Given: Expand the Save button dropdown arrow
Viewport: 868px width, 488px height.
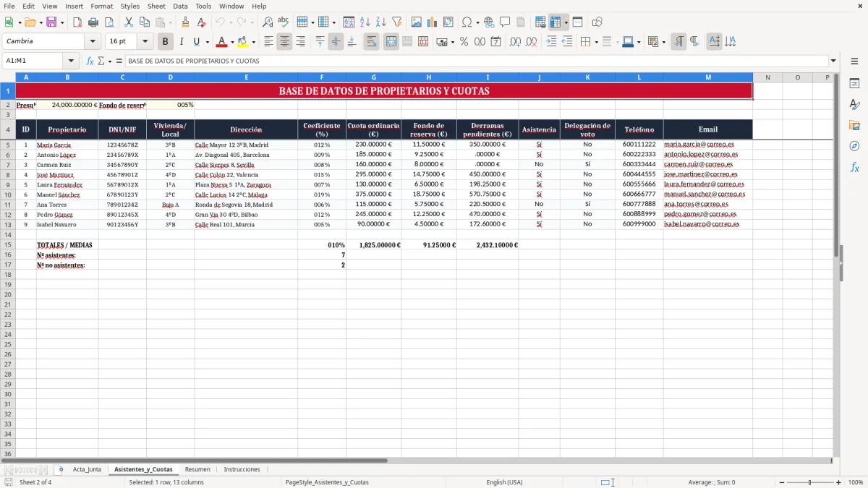Looking at the screenshot, I should (x=61, y=22).
